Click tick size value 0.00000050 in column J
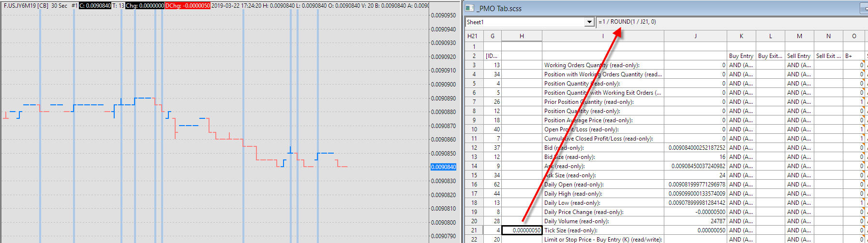Viewport: 868px width, 243px height. [x=695, y=230]
